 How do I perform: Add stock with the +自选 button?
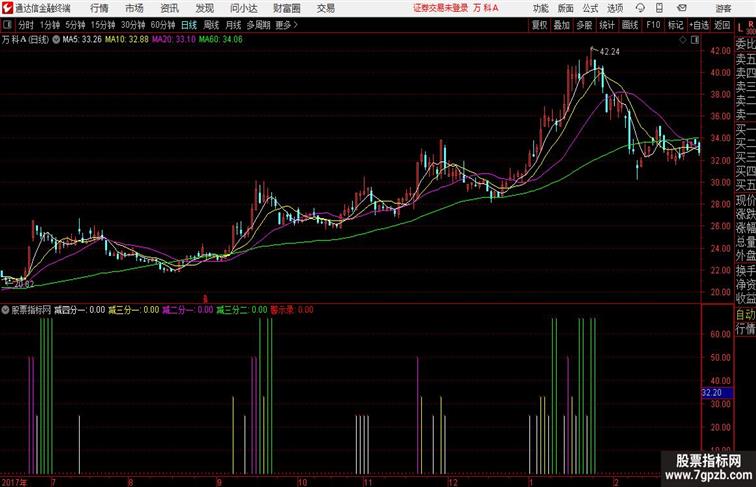point(699,25)
